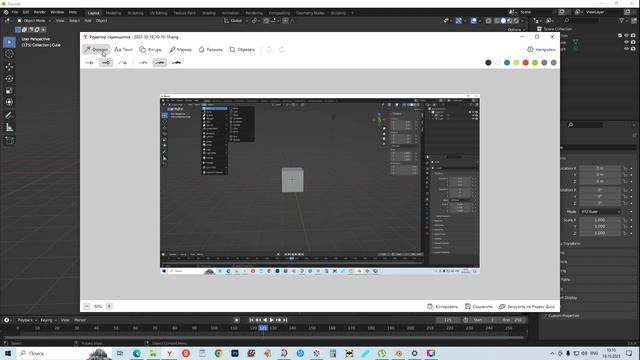Jump to the timeline end frame

tap(285, 320)
